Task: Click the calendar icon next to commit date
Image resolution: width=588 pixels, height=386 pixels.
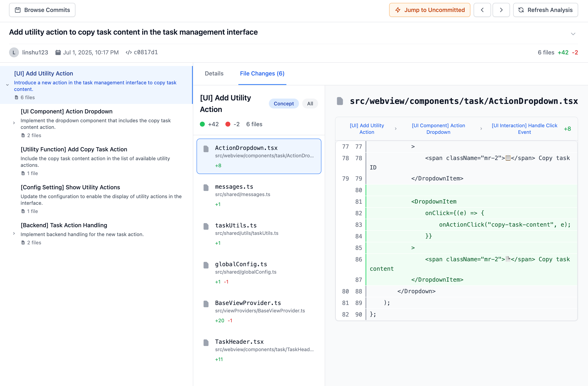Action: (58, 52)
